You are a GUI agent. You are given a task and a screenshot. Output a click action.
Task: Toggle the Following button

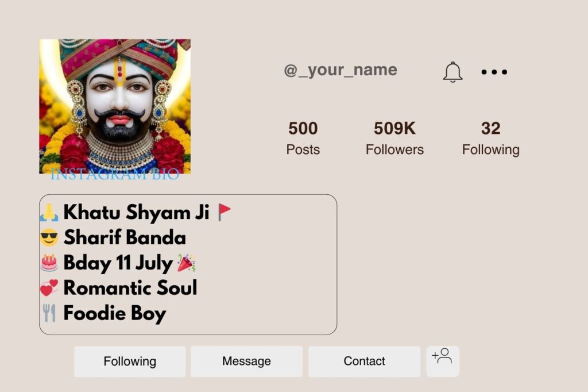pyautogui.click(x=130, y=362)
